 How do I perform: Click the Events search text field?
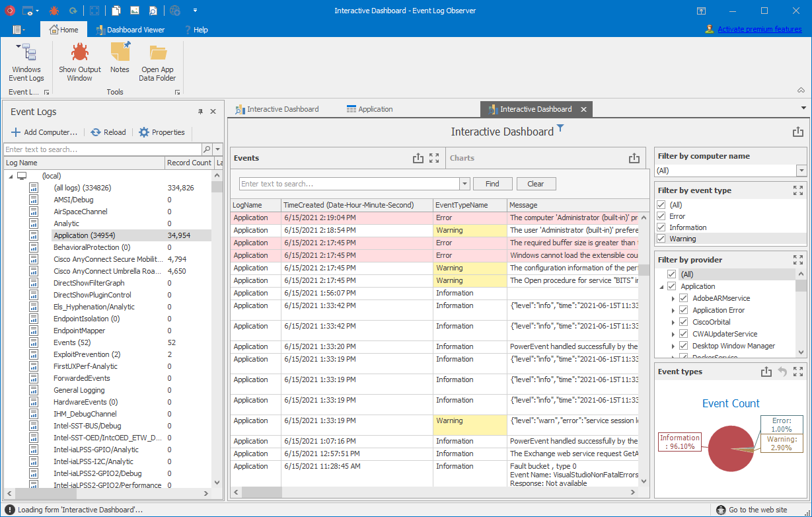coord(350,184)
